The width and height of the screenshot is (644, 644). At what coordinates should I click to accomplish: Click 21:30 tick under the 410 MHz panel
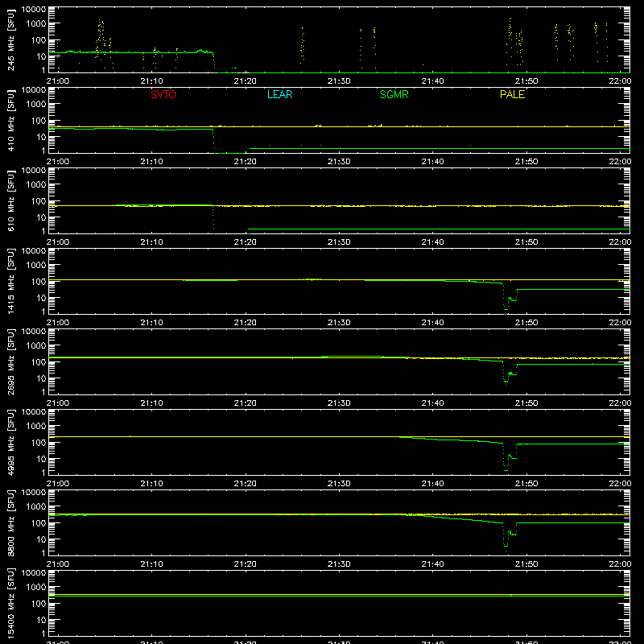pyautogui.click(x=339, y=162)
